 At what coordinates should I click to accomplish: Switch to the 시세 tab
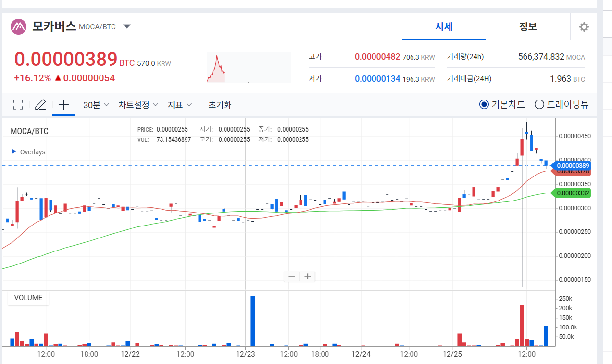pos(444,26)
